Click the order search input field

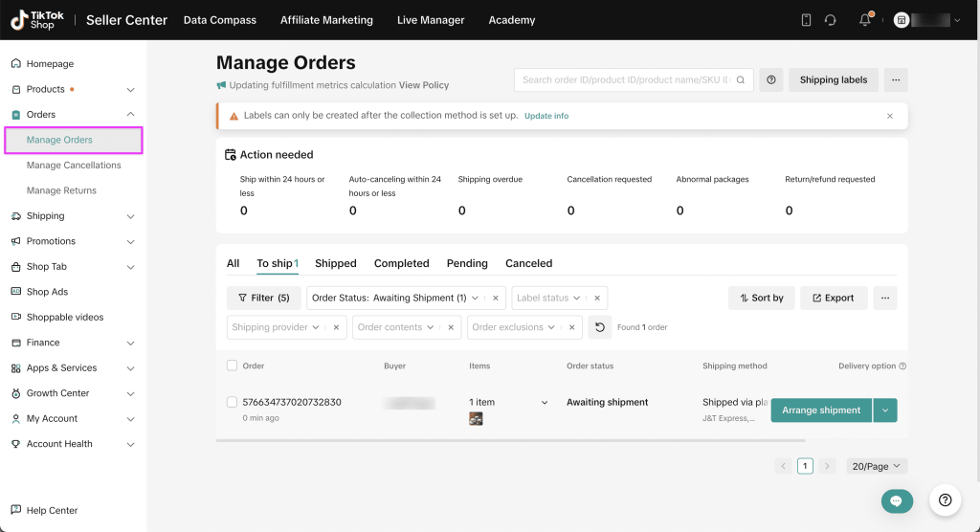coord(624,80)
